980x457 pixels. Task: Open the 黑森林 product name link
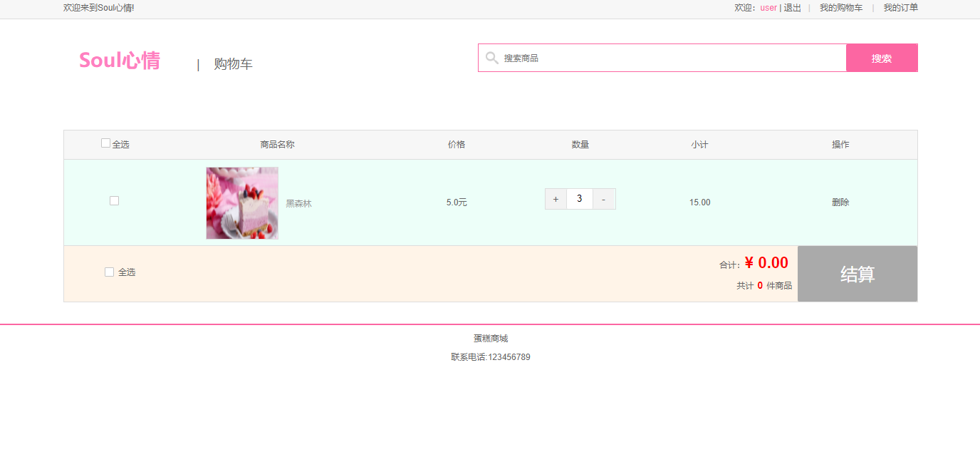coord(298,202)
